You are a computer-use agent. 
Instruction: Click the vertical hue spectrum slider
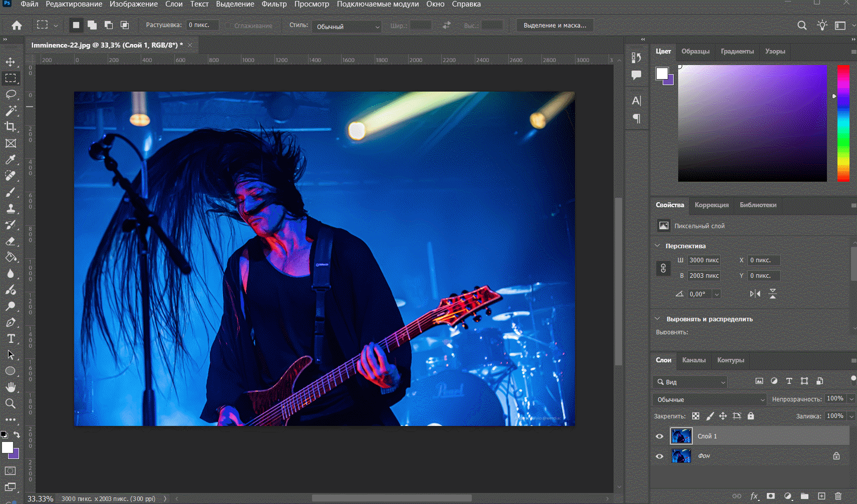click(x=843, y=123)
